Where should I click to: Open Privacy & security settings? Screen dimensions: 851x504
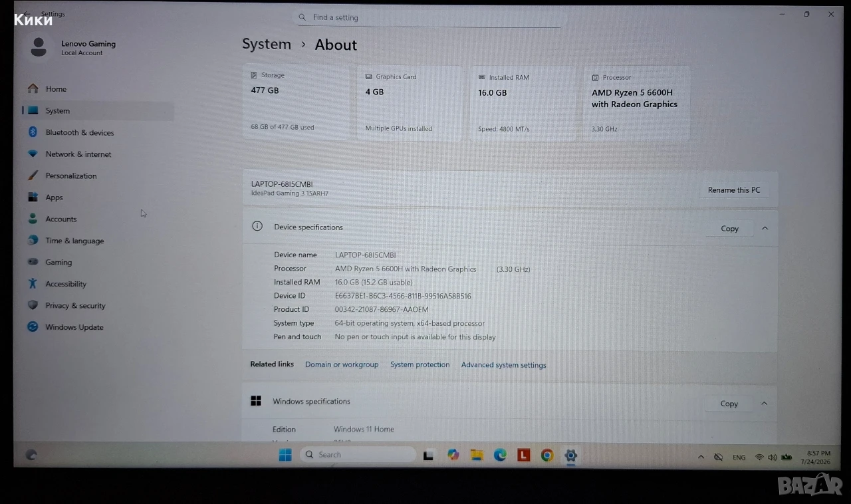[75, 305]
